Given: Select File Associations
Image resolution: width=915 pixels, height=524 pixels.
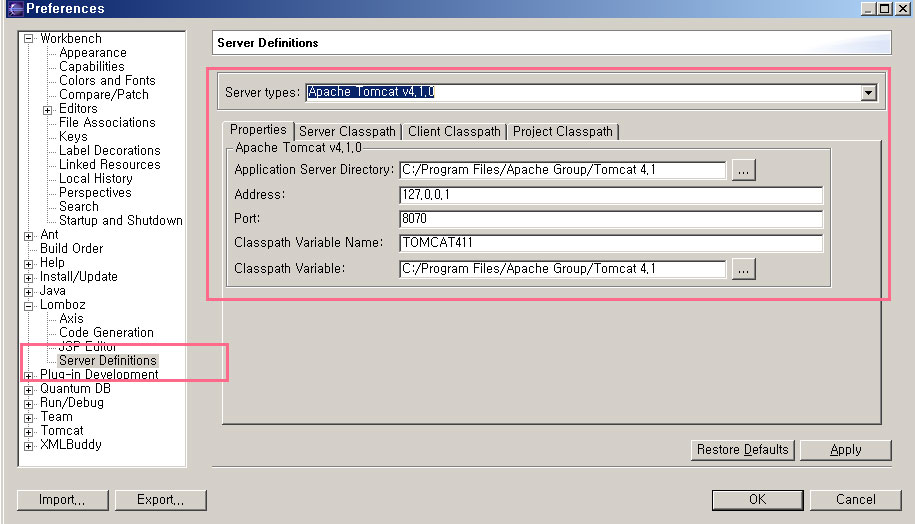Looking at the screenshot, I should pos(107,123).
